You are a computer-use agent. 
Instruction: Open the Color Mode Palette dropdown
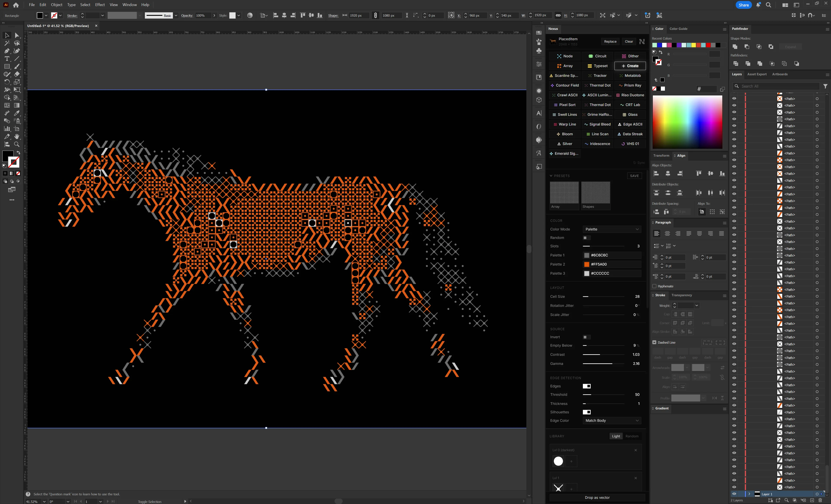[x=612, y=229]
